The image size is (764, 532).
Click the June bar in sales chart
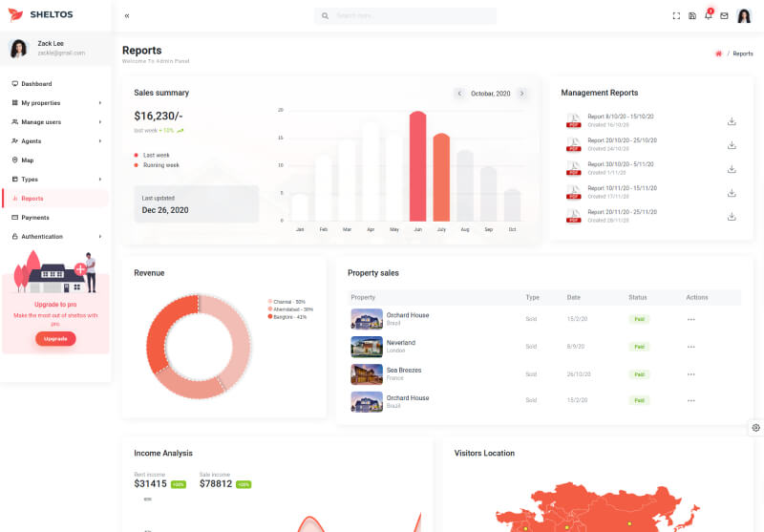pos(417,166)
